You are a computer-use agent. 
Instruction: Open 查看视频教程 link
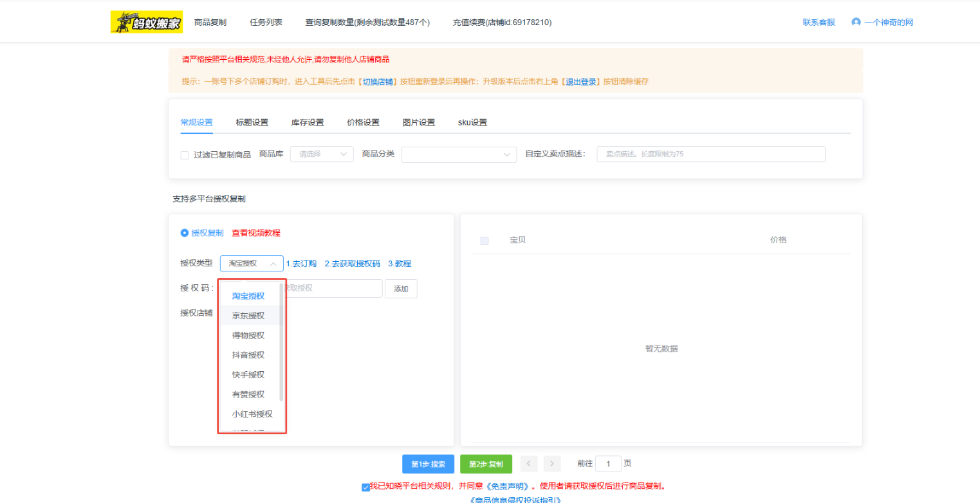click(x=256, y=233)
